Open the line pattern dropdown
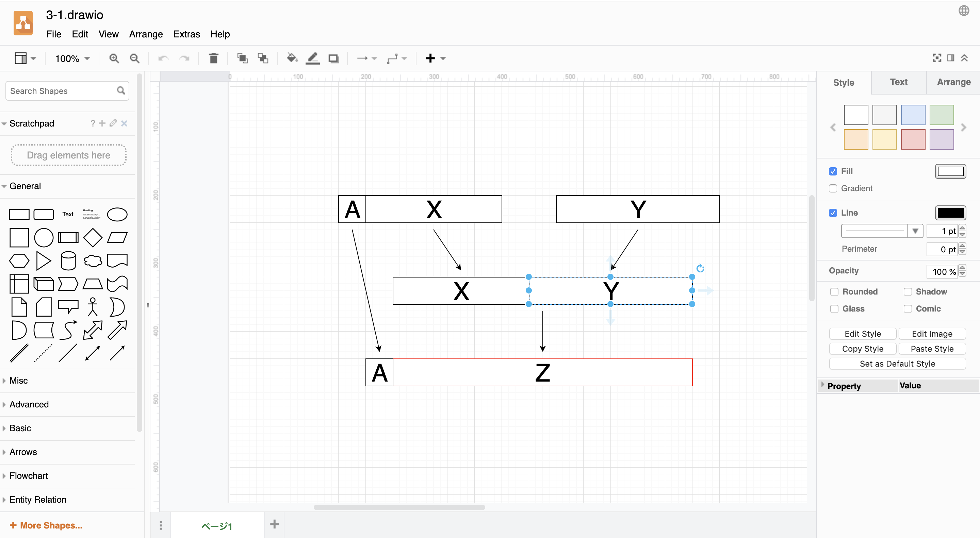Viewport: 980px width, 538px height. [x=915, y=231]
